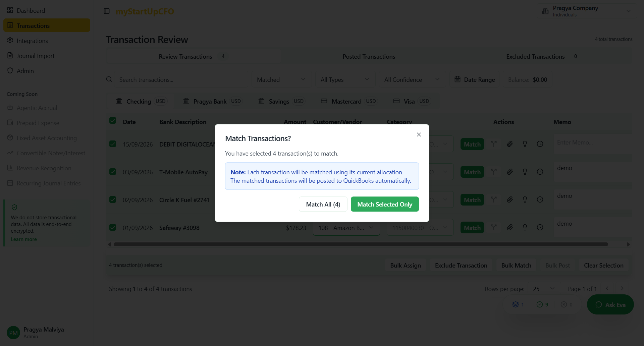The width and height of the screenshot is (644, 346).
Task: Click Match Selected Only button
Action: 384,204
